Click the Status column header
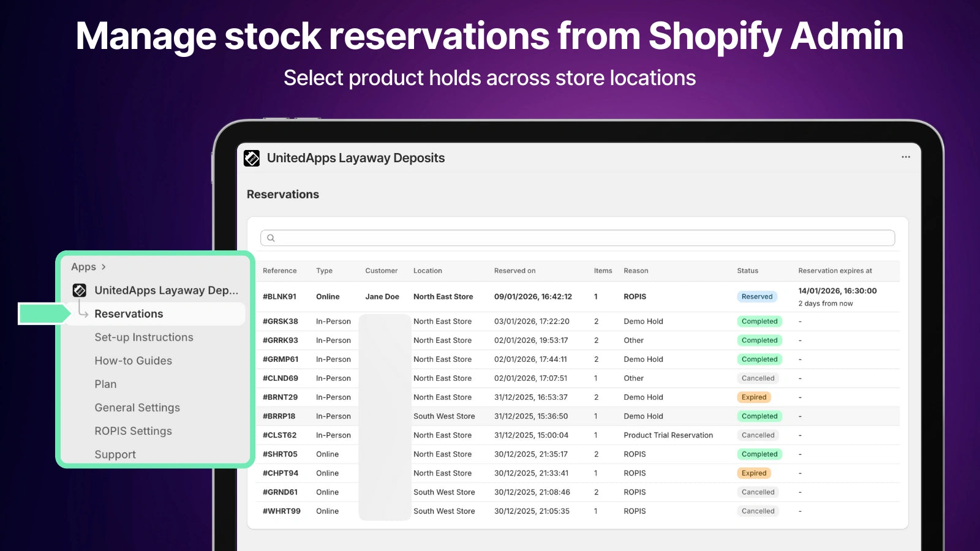Screen dimensions: 980x551 [x=747, y=271]
